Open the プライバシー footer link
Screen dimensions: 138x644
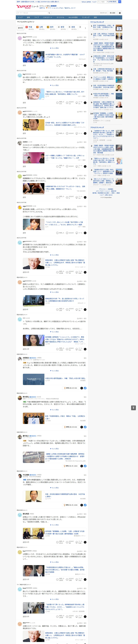[x=102, y=189]
